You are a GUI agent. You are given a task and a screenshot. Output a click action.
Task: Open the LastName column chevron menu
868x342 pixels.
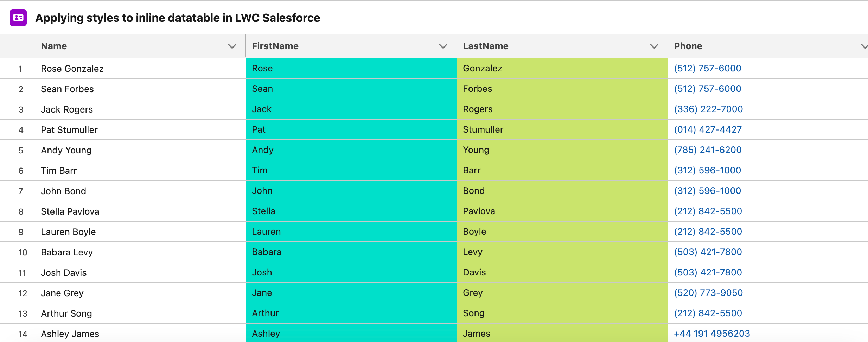coord(654,46)
